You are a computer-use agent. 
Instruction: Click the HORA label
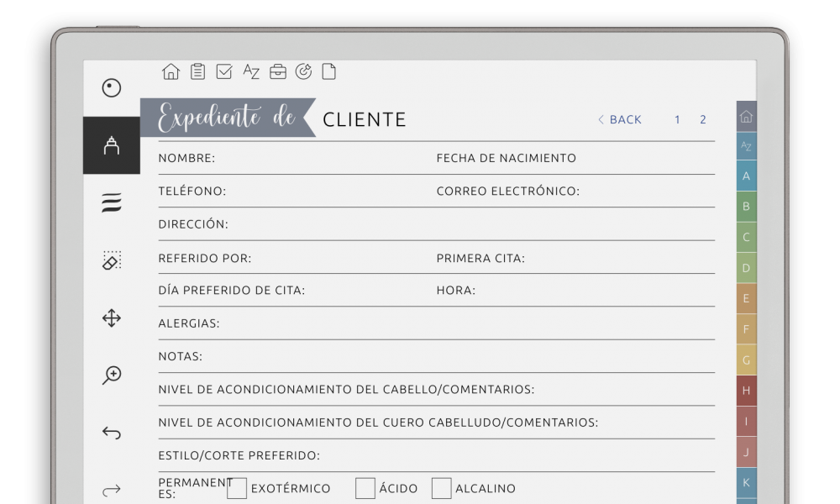[x=456, y=291]
